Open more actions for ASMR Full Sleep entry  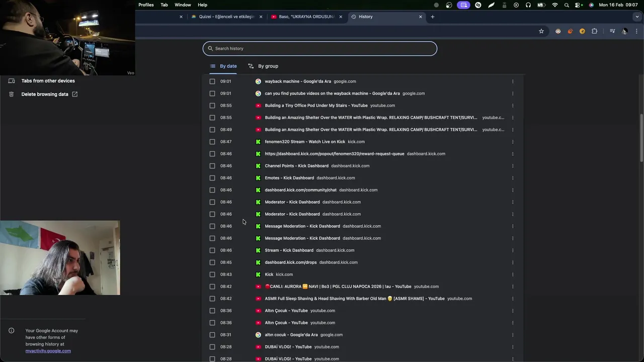(513, 299)
